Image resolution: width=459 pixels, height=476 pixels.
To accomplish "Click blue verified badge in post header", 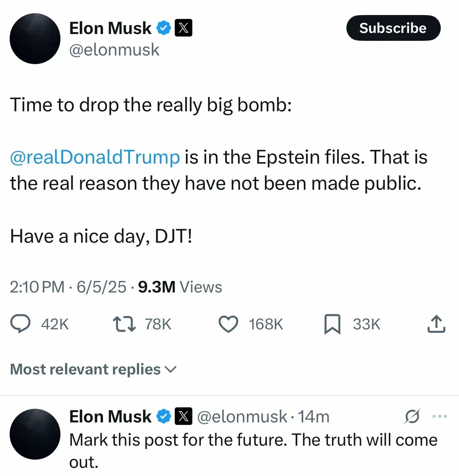I will (x=164, y=28).
